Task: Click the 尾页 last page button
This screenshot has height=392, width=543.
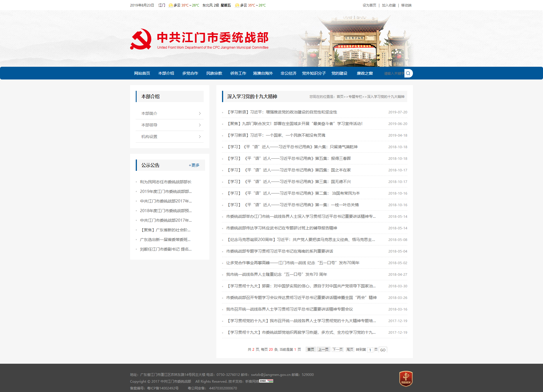Action: pyautogui.click(x=350, y=350)
